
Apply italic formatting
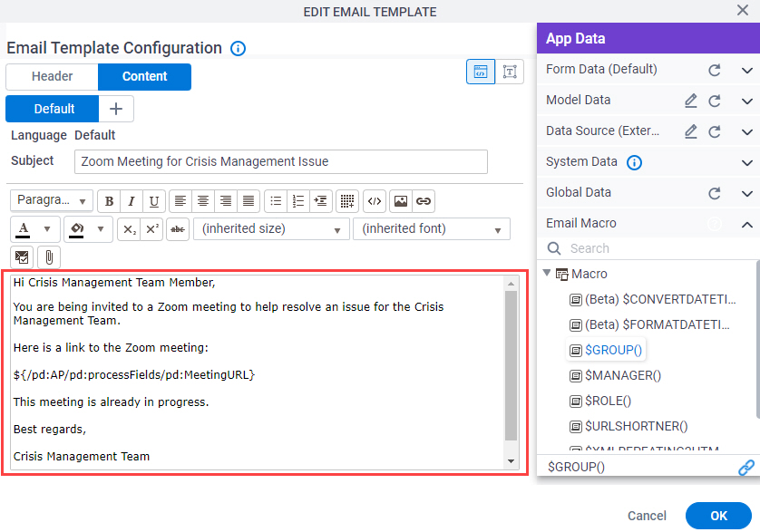click(x=132, y=201)
